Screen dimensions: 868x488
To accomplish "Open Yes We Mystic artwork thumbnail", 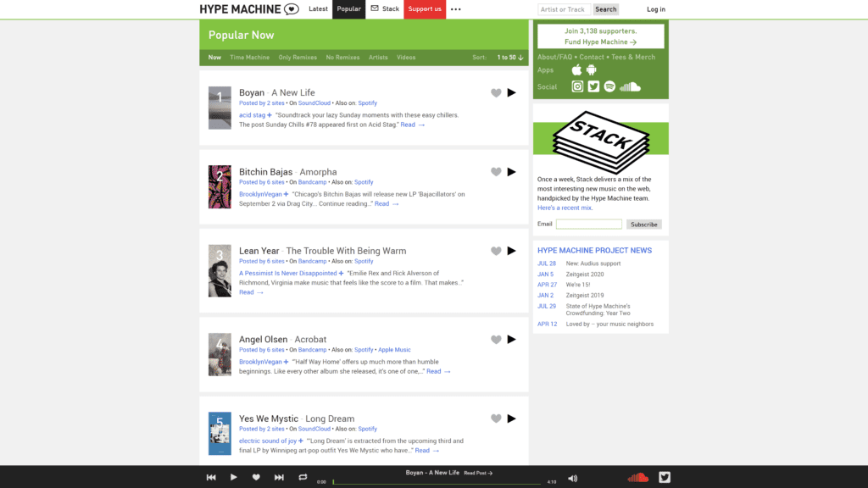I will 220,434.
